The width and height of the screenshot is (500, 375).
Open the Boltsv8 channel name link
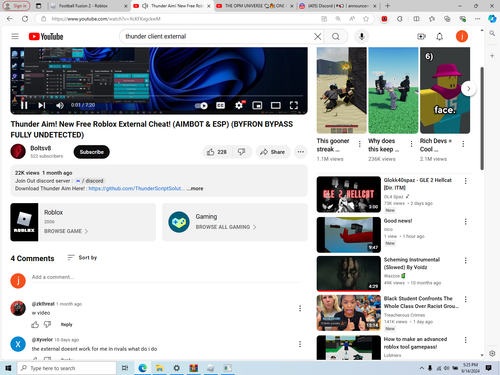click(x=41, y=148)
